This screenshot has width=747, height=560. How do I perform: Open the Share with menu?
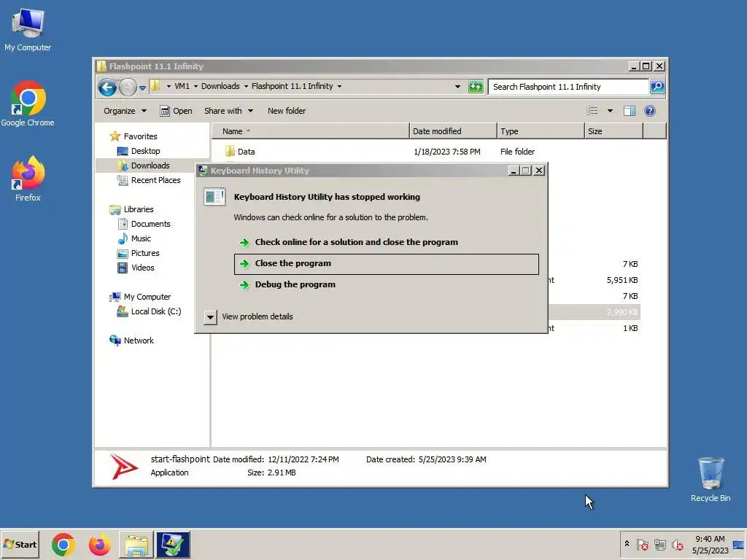[228, 111]
